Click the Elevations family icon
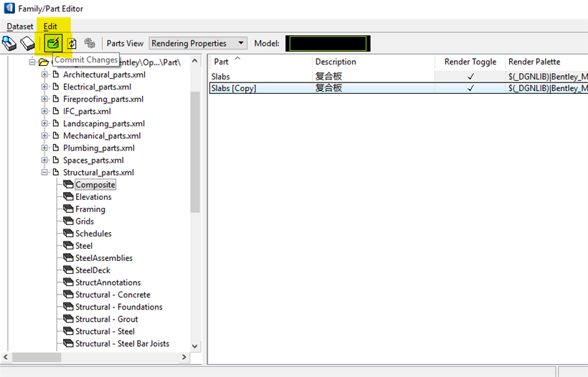Viewport: 588px width, 377px height. [68, 197]
